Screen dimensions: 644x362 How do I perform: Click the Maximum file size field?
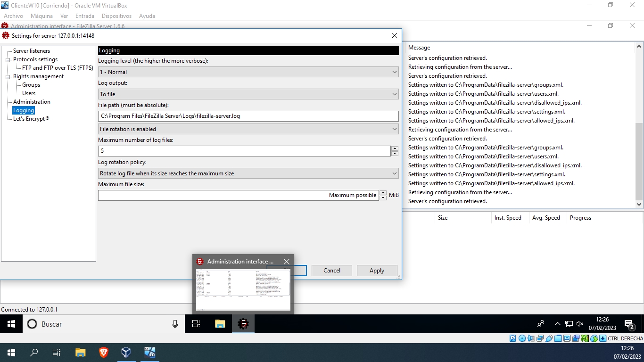(238, 195)
